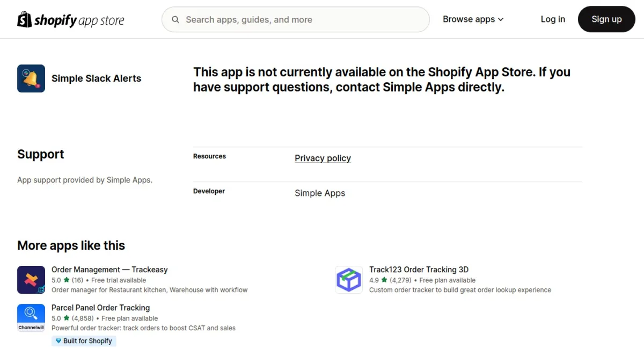
Task: Click the search magnifier icon
Action: [175, 20]
